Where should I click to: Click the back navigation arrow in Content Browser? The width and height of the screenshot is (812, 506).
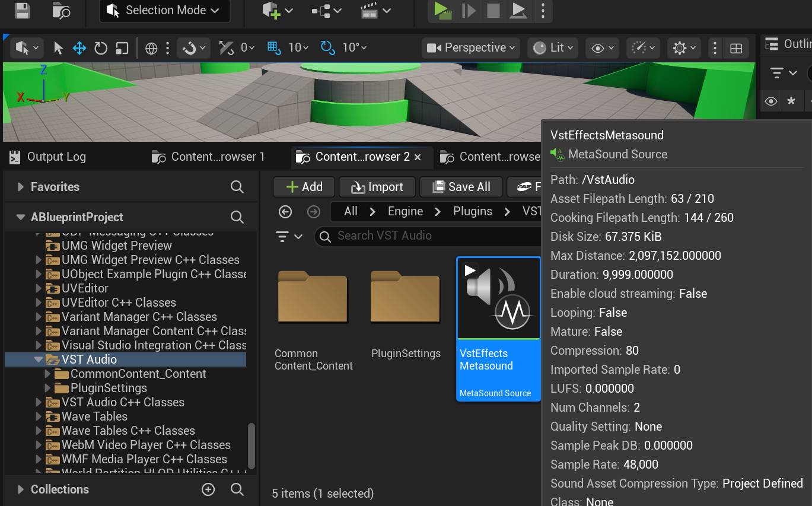(x=285, y=212)
